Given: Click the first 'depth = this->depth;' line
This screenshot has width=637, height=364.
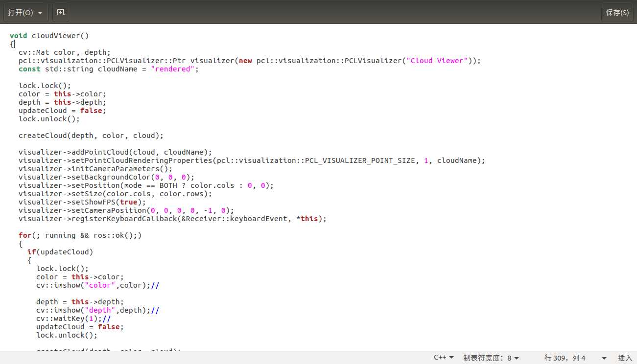Looking at the screenshot, I should pyautogui.click(x=62, y=102).
